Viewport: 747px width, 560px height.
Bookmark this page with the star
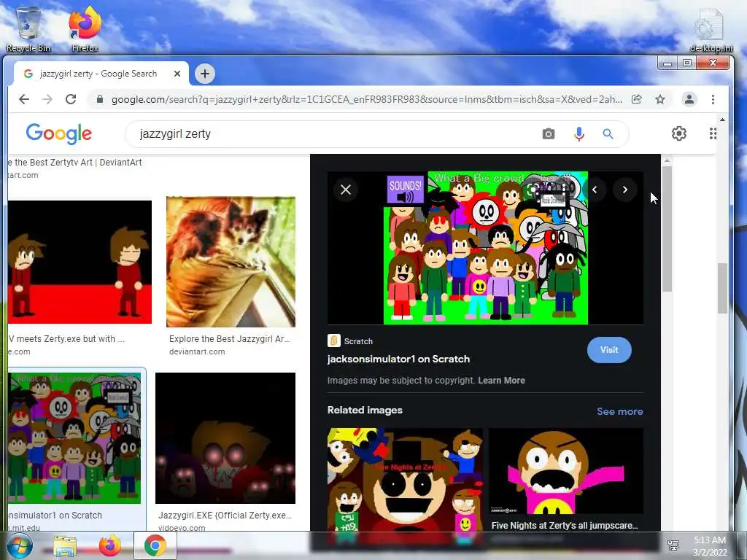(x=659, y=99)
